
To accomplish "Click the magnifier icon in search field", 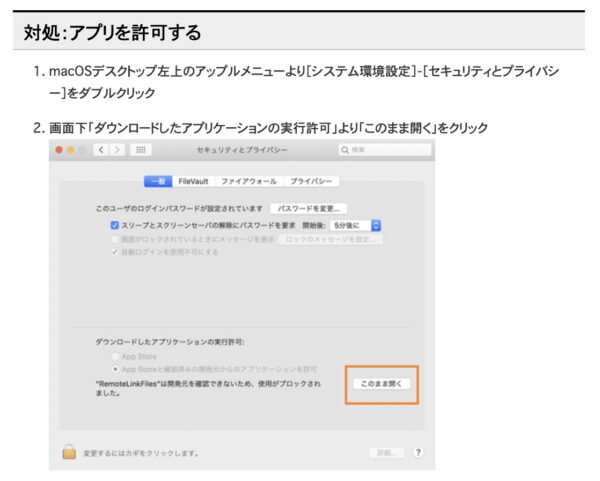I will tap(345, 150).
